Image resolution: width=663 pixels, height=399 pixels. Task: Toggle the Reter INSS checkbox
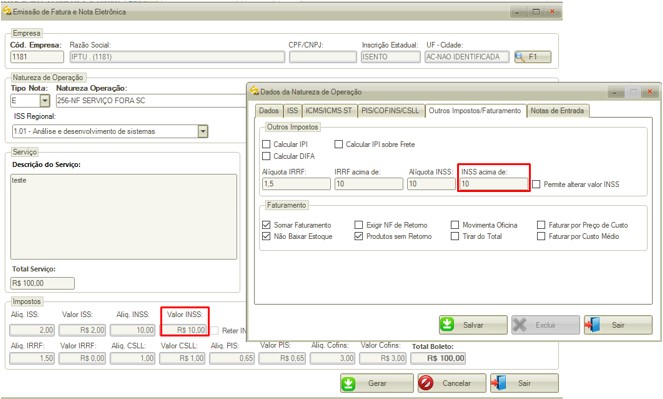point(215,331)
